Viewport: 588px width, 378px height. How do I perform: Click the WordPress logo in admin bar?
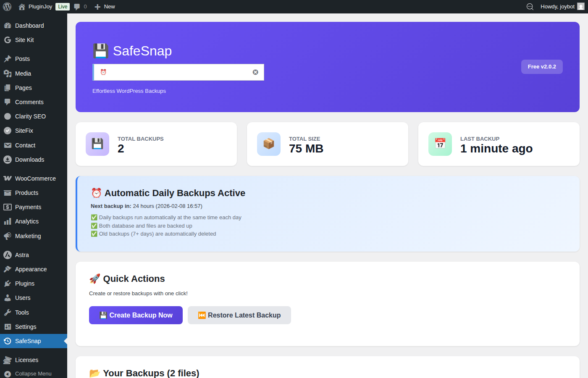tap(7, 7)
